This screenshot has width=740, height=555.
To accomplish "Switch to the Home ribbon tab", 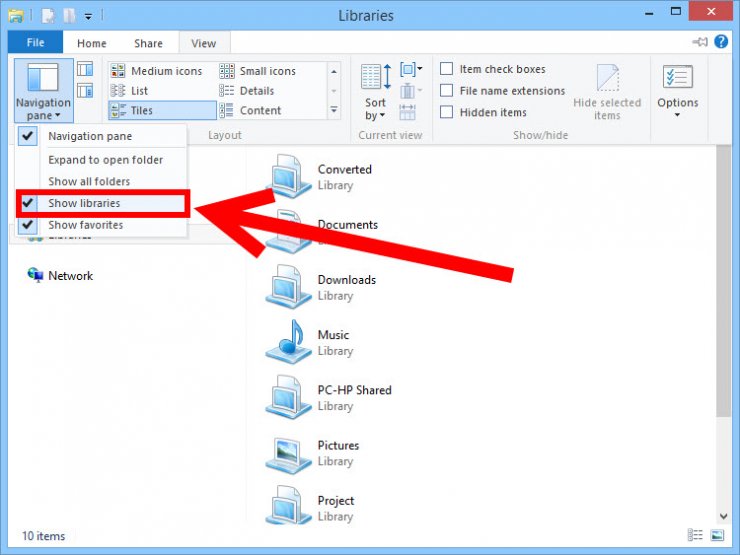I will (92, 43).
